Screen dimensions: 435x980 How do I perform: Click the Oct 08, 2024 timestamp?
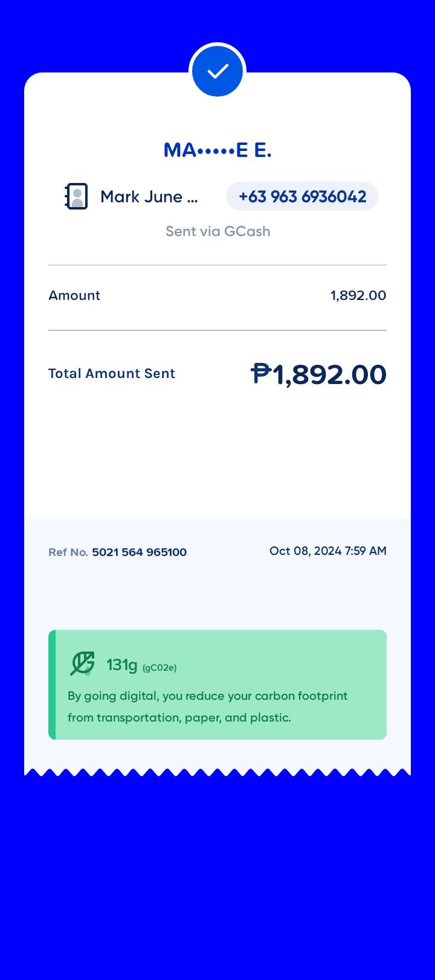click(327, 551)
